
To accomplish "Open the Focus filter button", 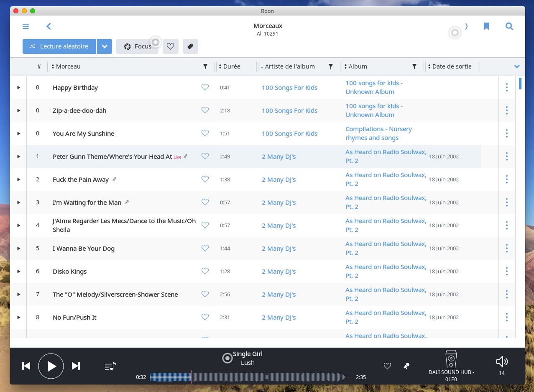I will [137, 46].
